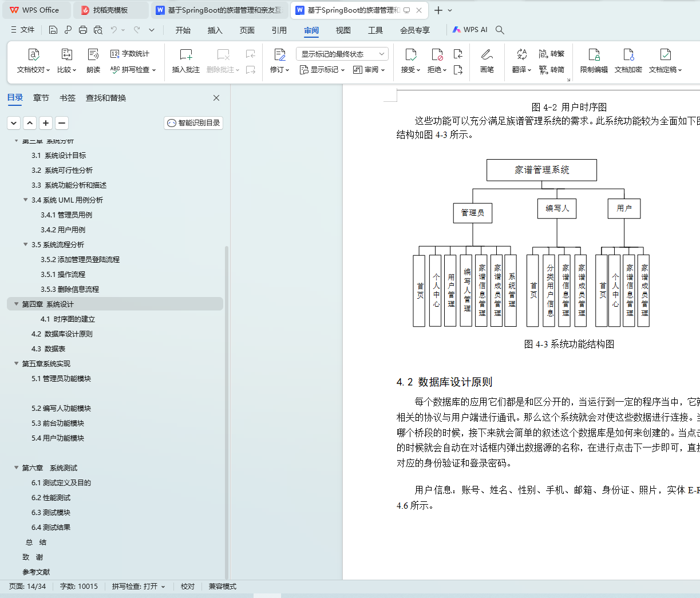Viewport: 700px width, 598px height.
Task: Collapse the 3.4 系统 UML 用例分析 node
Action: [x=26, y=200]
